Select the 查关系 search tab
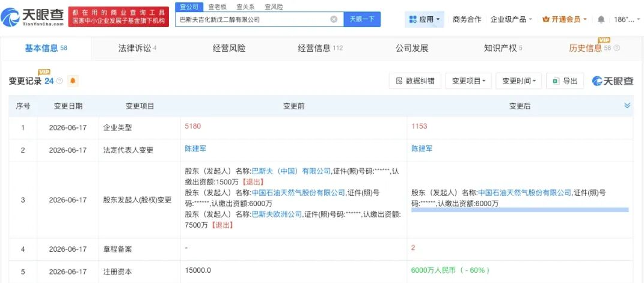Viewport: 644px width, 283px height. tap(245, 7)
